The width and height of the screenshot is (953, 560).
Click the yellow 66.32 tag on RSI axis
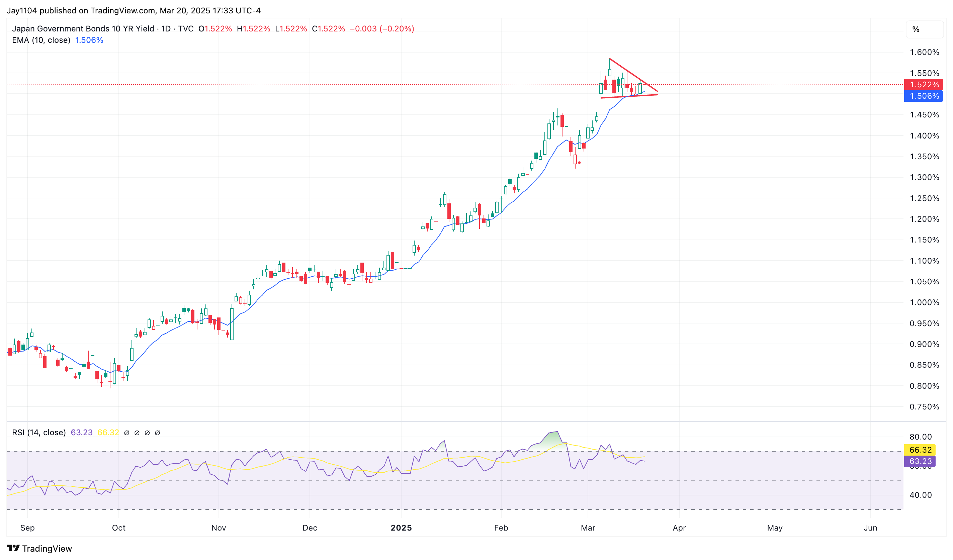(x=920, y=450)
